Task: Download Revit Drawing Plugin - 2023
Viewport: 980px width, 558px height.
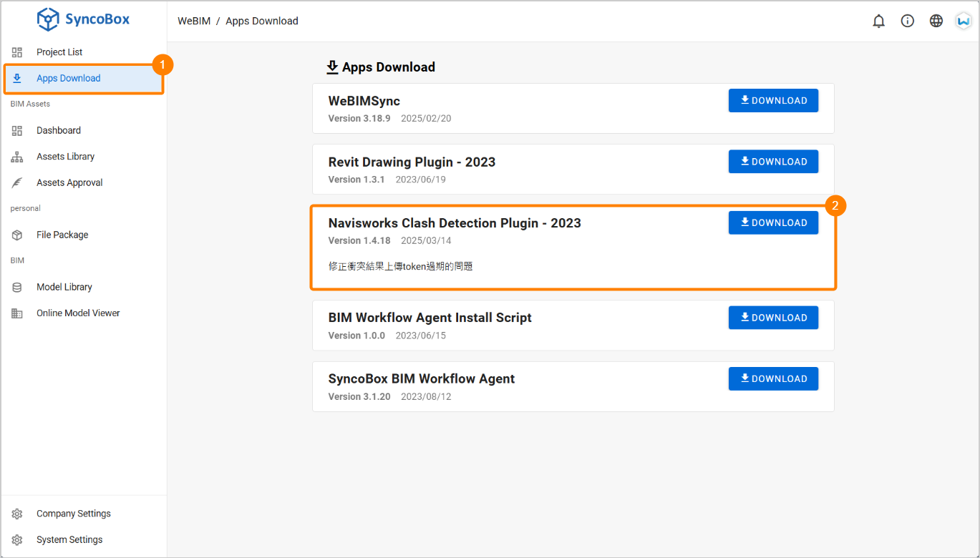Action: point(773,162)
